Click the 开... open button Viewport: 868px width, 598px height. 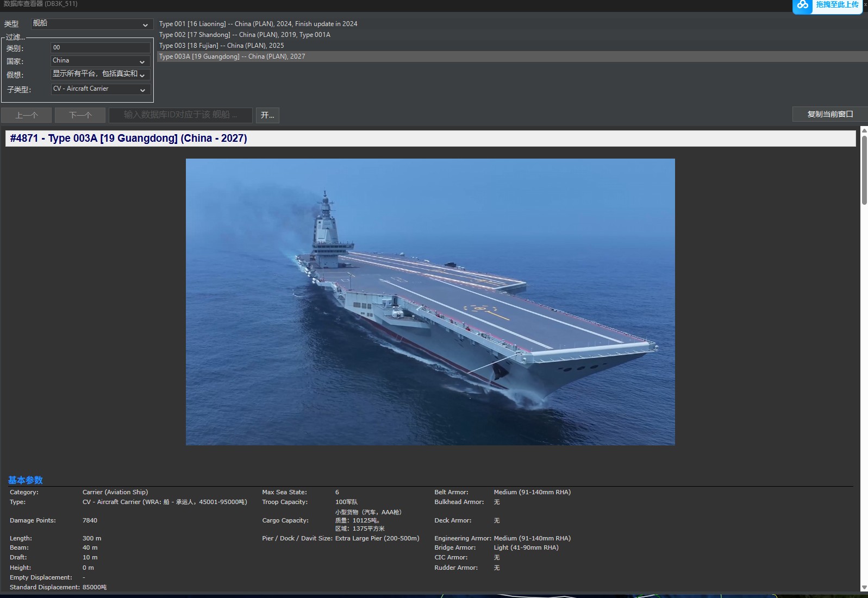pyautogui.click(x=267, y=115)
